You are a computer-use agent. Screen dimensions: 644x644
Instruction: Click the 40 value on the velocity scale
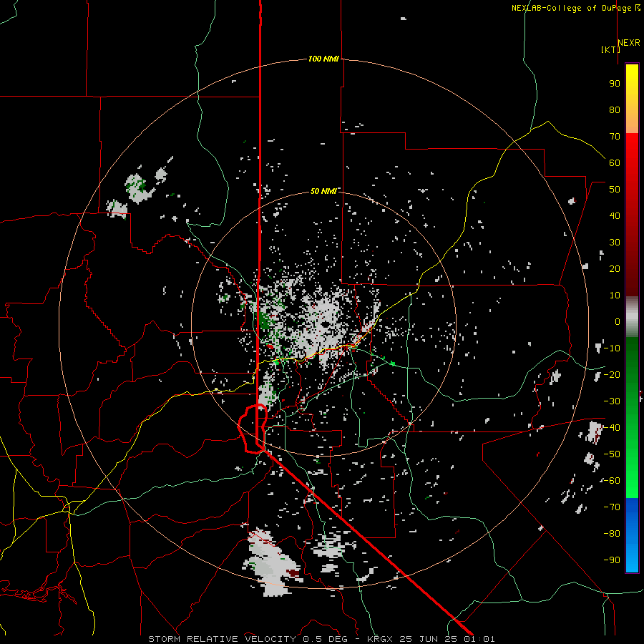(x=615, y=216)
